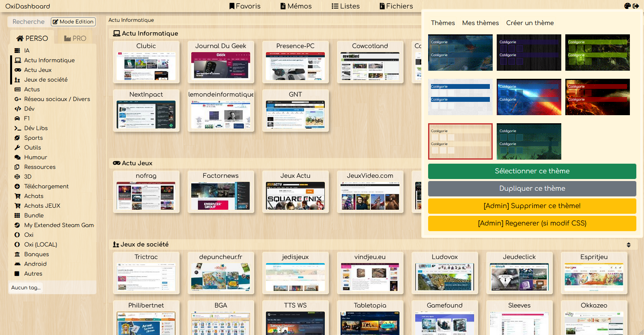Click the O icon for Oxi (LOCAL)
Image resolution: width=644 pixels, height=335 pixels.
[17, 244]
